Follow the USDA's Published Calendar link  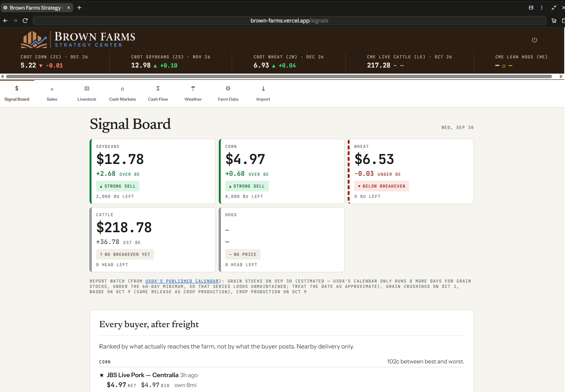pyautogui.click(x=182, y=281)
